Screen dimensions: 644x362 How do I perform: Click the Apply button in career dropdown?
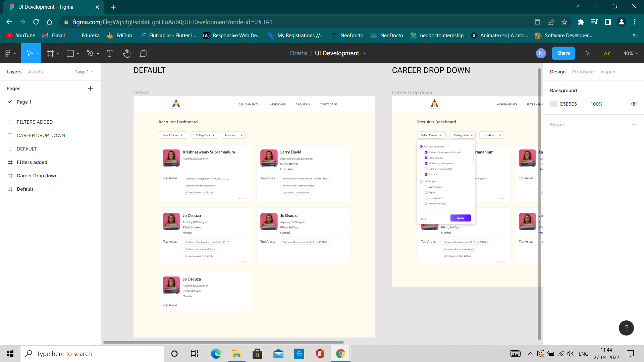click(x=461, y=218)
